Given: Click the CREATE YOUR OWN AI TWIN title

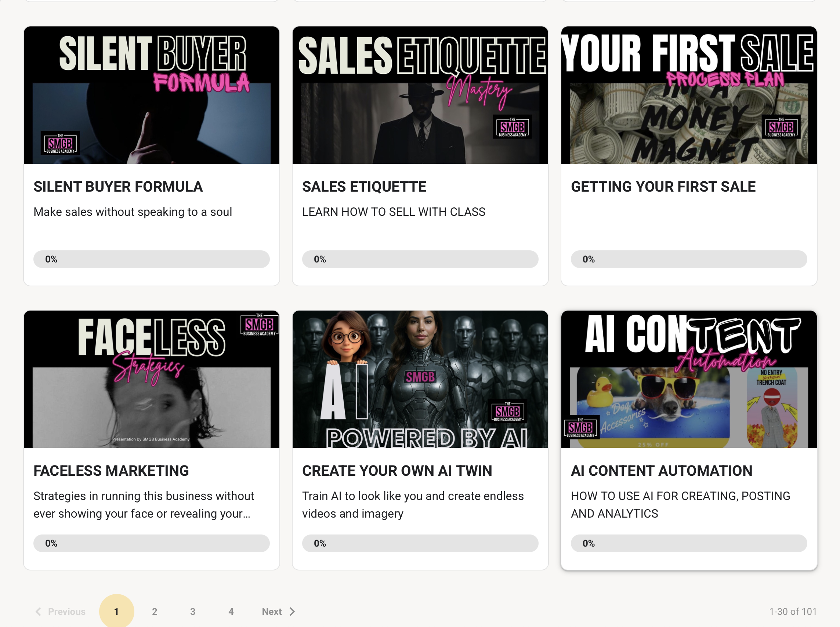Looking at the screenshot, I should (x=397, y=470).
